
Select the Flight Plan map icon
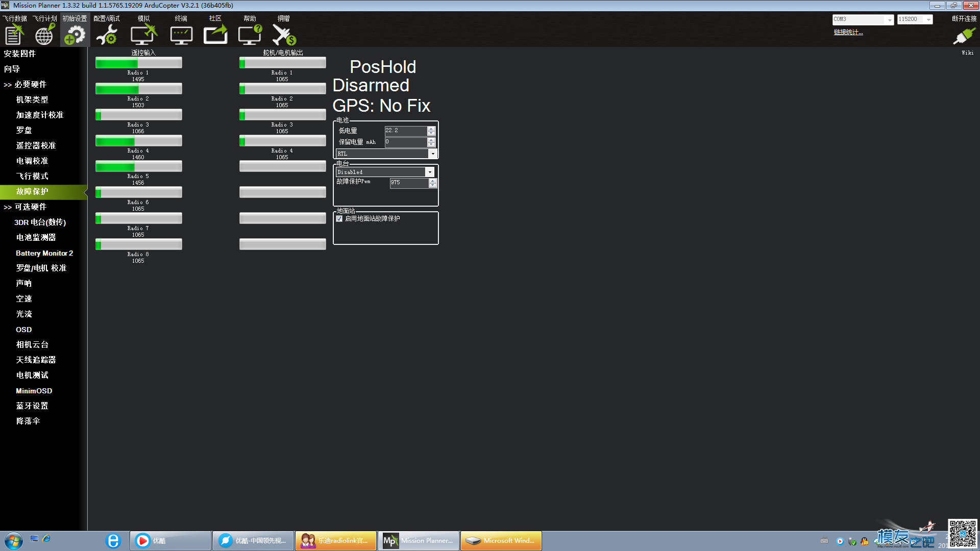pos(44,34)
